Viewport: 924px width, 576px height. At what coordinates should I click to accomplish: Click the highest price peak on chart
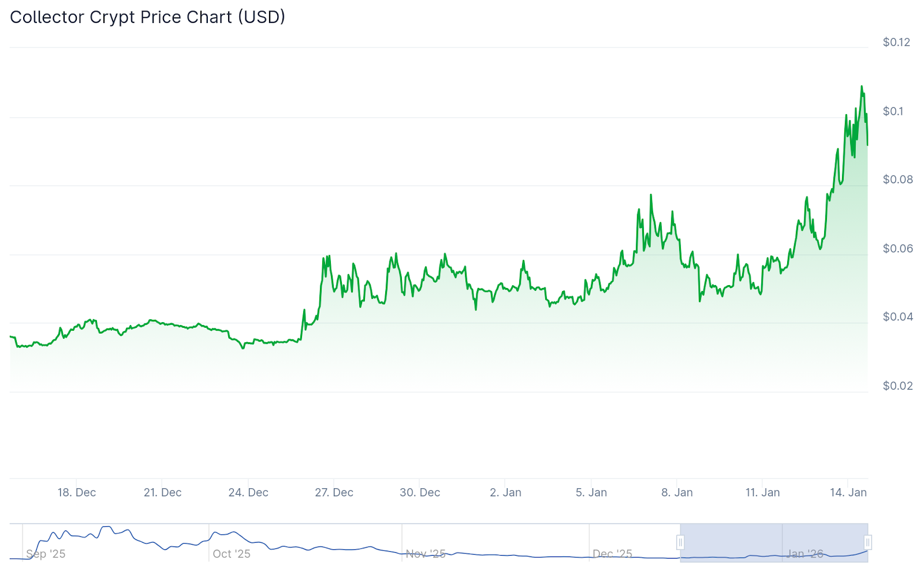coord(862,87)
